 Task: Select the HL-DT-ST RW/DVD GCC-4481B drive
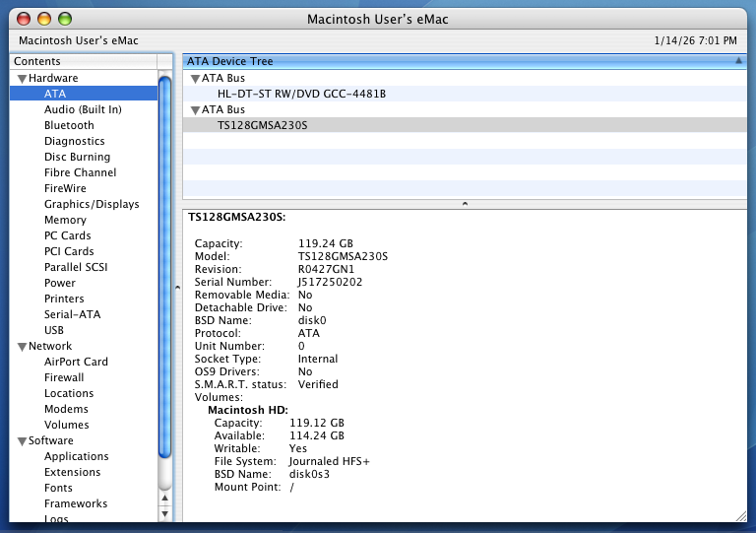click(x=465, y=94)
